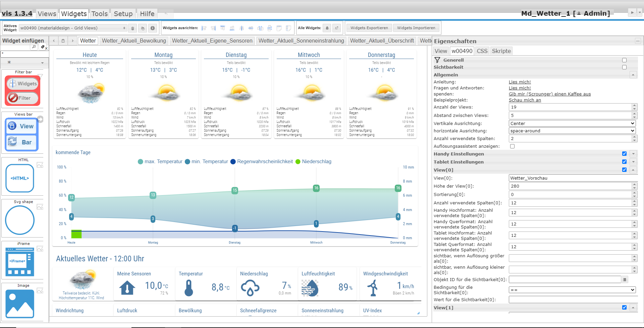Open Bedingung für die Sichtbarkeit[0] dropdown
Image resolution: width=644 pixels, height=328 pixels.
pos(572,290)
